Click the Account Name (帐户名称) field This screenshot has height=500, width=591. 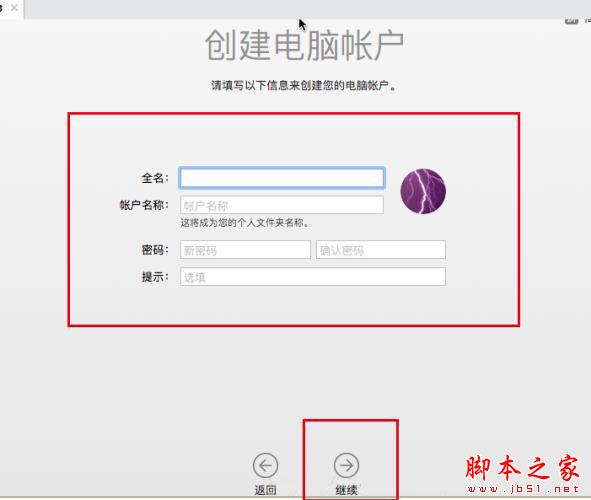coord(282,205)
